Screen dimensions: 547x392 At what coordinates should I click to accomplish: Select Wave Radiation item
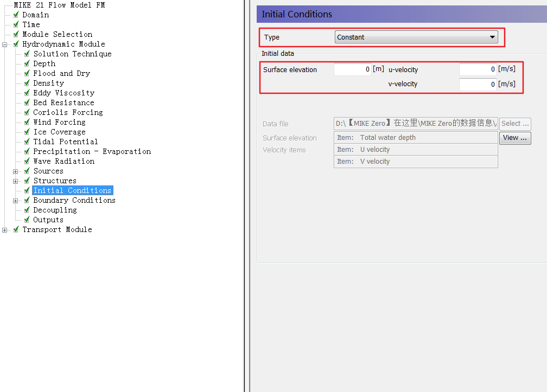64,161
